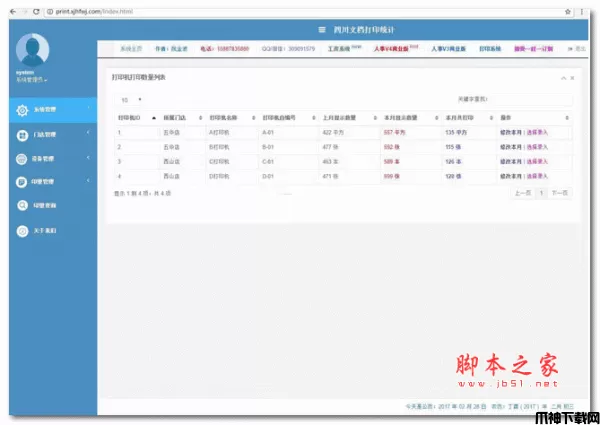The image size is (600, 425).
Task: Bookmark the page with the star icon
Action: pos(568,12)
